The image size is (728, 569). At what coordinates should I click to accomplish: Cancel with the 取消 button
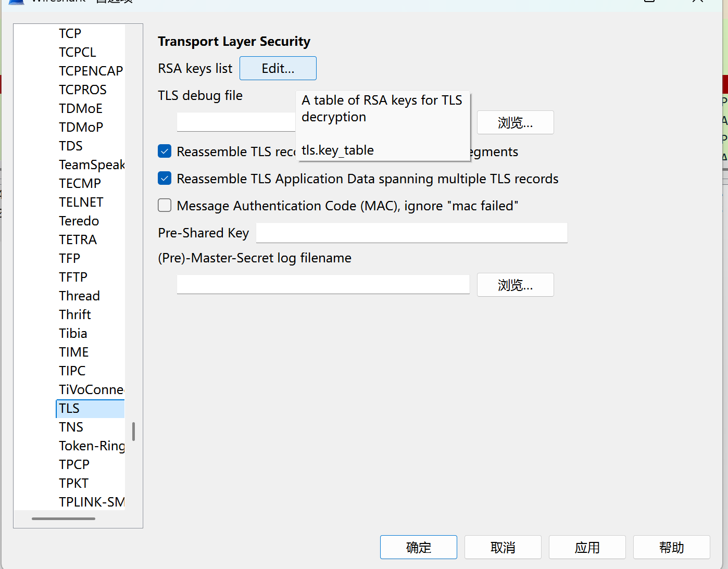(503, 547)
